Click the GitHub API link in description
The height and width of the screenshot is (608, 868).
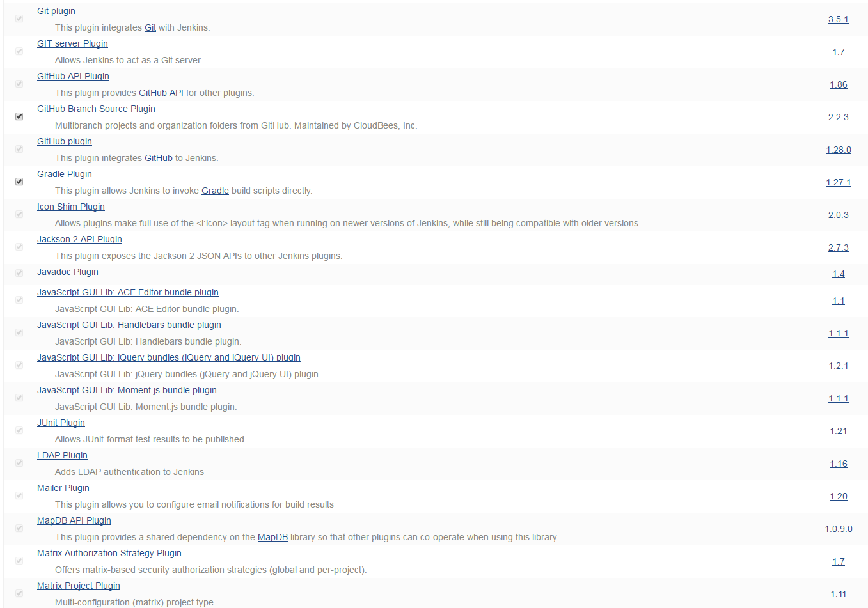(161, 93)
